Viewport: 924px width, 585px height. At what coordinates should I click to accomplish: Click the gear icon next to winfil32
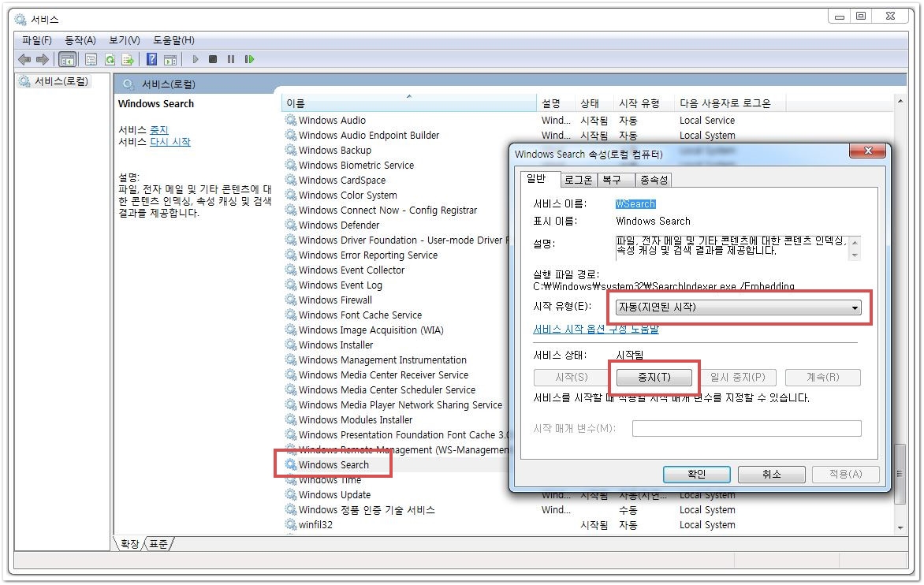coord(290,524)
